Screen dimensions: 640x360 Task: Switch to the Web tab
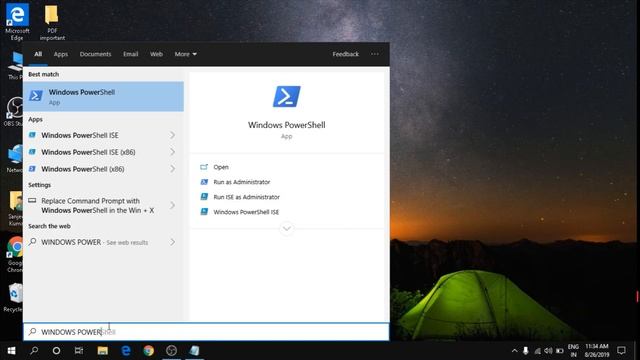[x=156, y=54]
